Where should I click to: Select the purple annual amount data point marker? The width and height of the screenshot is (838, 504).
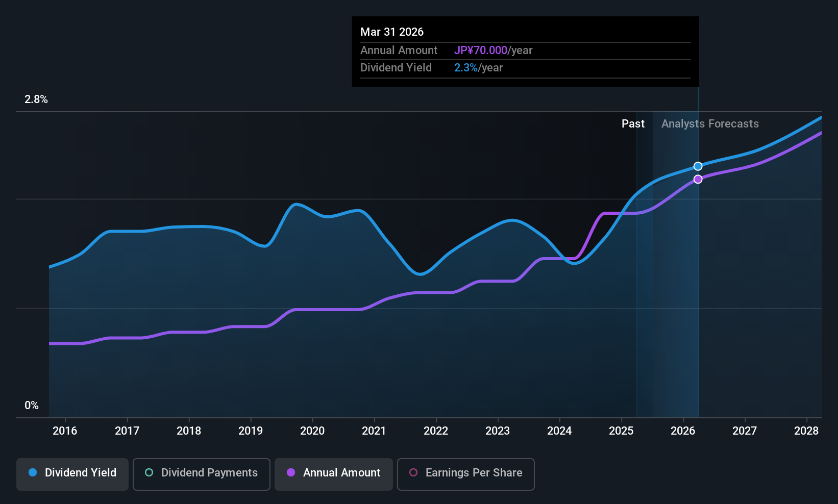coord(698,179)
